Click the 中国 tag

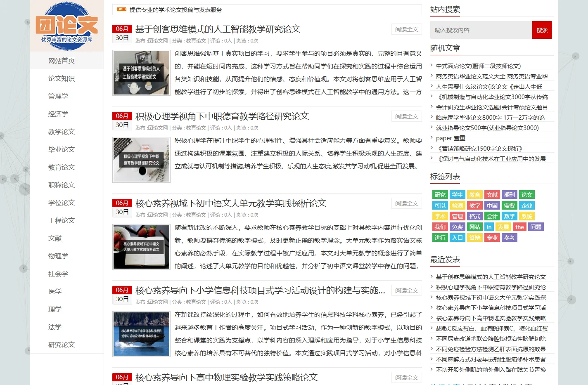pos(492,205)
